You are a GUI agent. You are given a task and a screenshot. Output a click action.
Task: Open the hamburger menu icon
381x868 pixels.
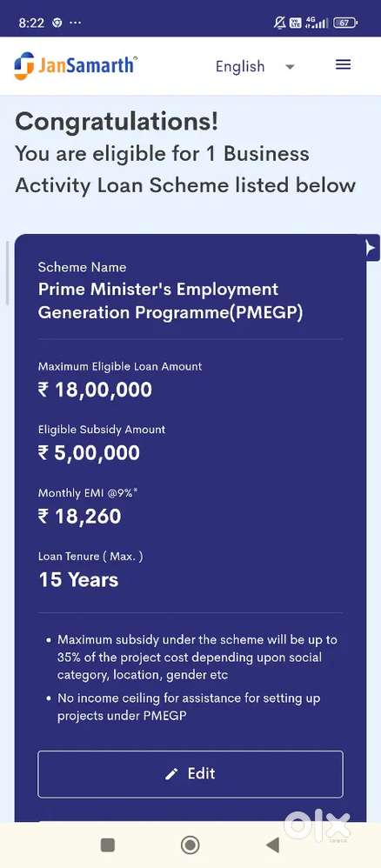click(343, 64)
